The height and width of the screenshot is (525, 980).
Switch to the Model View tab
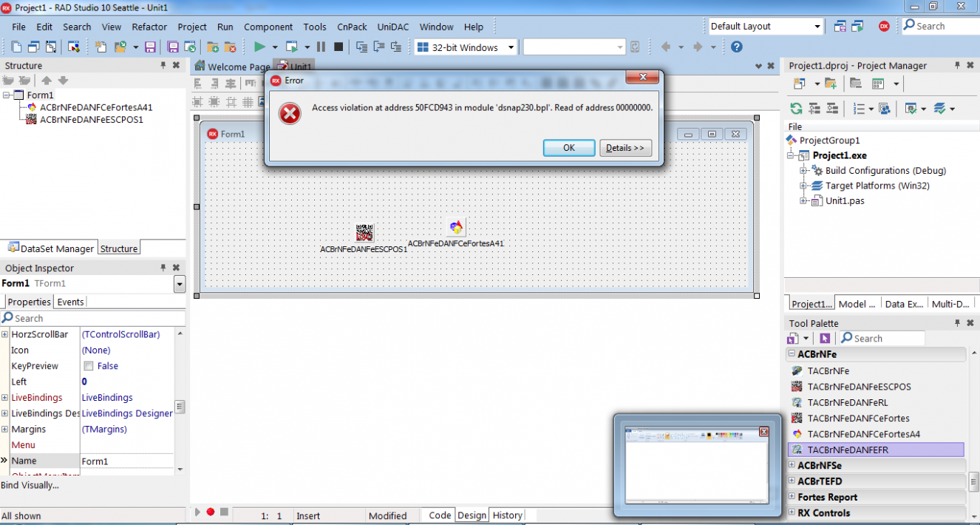click(857, 304)
